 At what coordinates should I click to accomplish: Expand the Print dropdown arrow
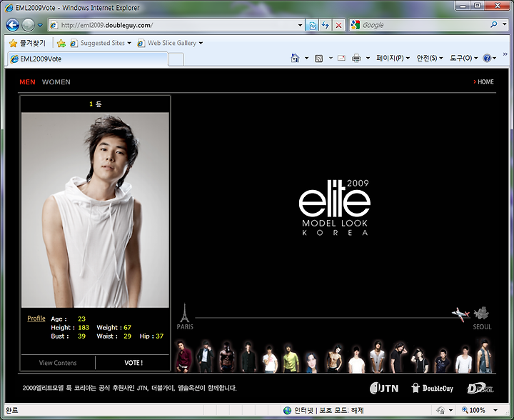(x=368, y=59)
